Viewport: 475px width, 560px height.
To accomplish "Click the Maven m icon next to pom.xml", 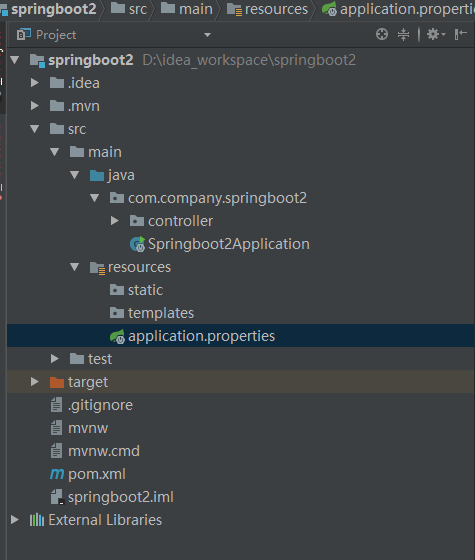I will 57,474.
